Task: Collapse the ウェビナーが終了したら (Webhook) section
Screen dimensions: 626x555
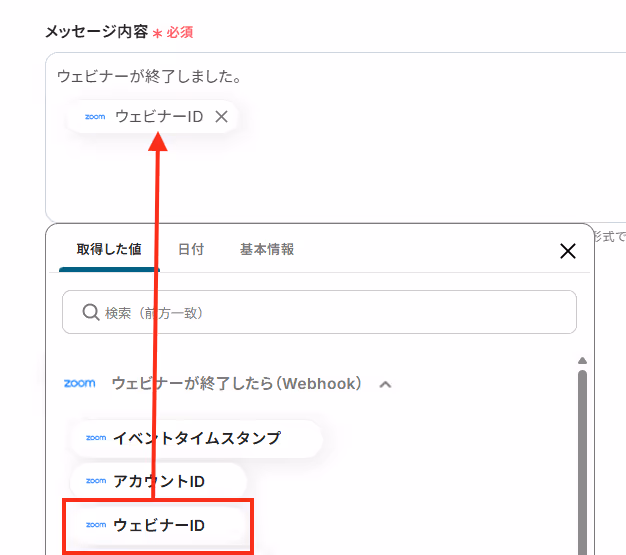Action: (x=385, y=385)
